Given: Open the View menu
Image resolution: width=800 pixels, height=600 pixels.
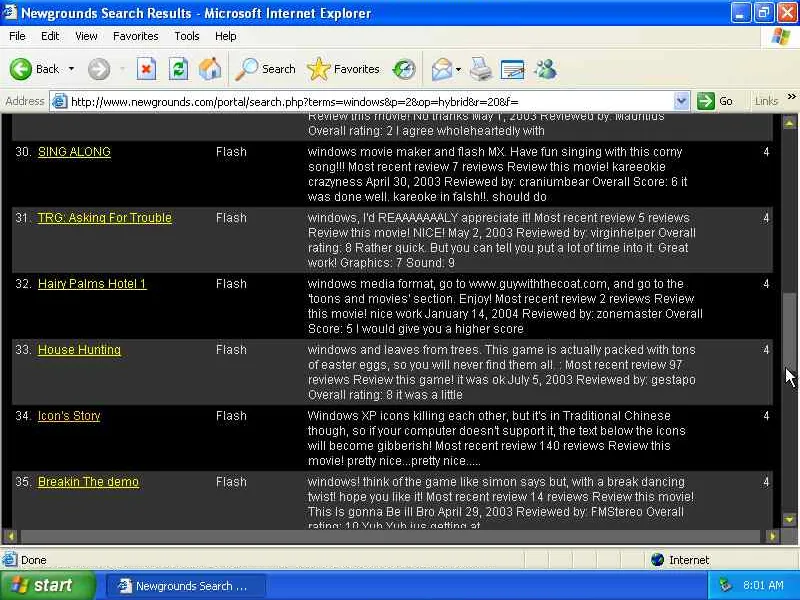Looking at the screenshot, I should tap(86, 36).
